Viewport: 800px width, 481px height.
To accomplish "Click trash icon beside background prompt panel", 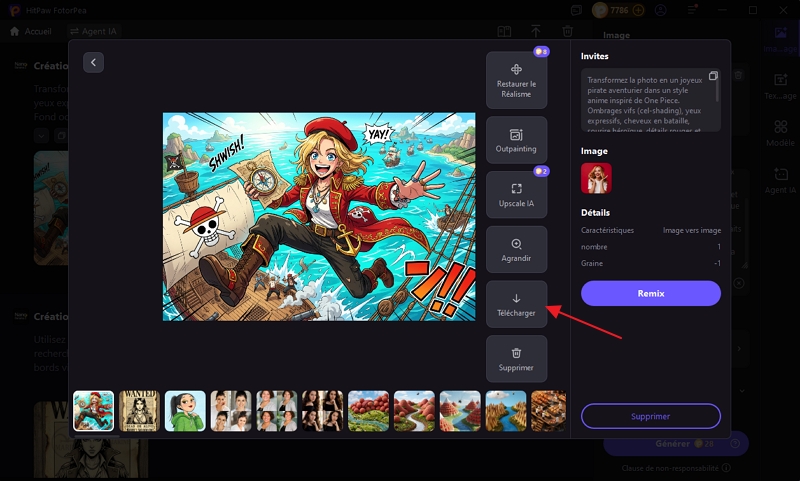I will 738,75.
